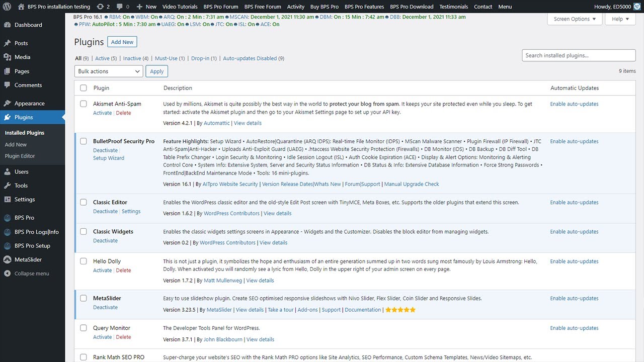The height and width of the screenshot is (362, 644).
Task: Open Testimonials in admin bar
Action: (453, 7)
